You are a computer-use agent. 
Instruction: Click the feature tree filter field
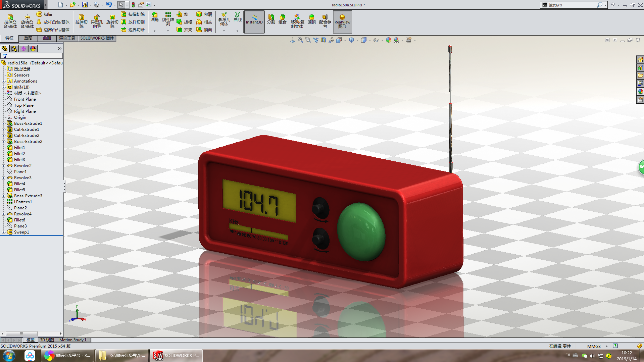pos(32,56)
